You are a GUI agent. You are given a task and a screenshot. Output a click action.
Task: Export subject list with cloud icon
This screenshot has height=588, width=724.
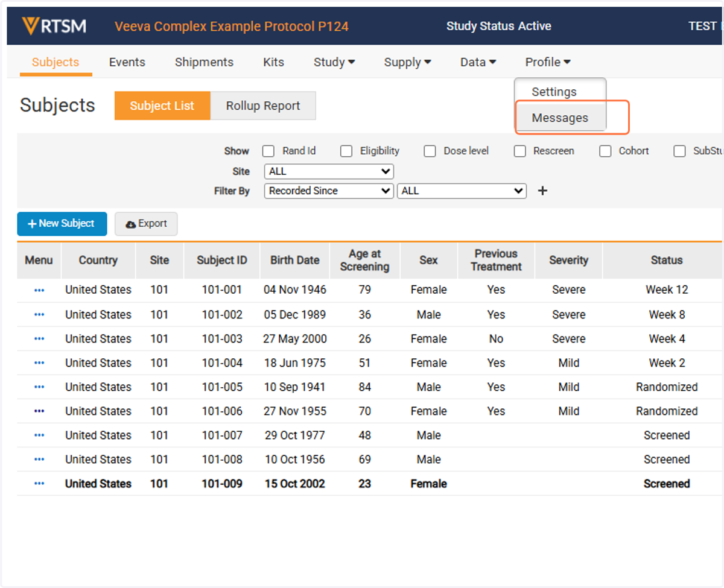(146, 224)
